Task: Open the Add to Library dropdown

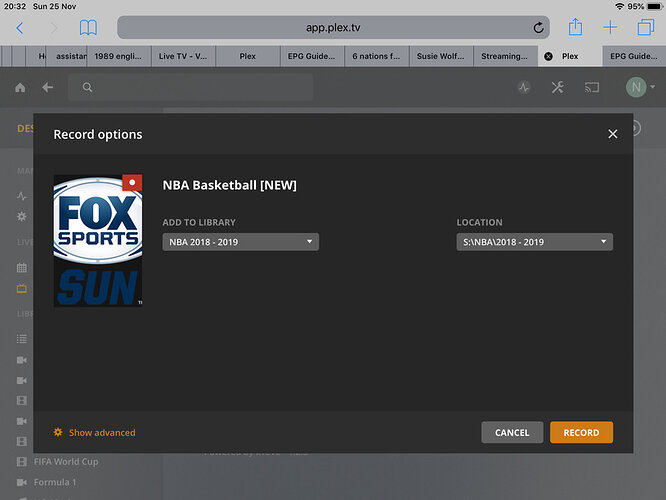Action: 240,242
